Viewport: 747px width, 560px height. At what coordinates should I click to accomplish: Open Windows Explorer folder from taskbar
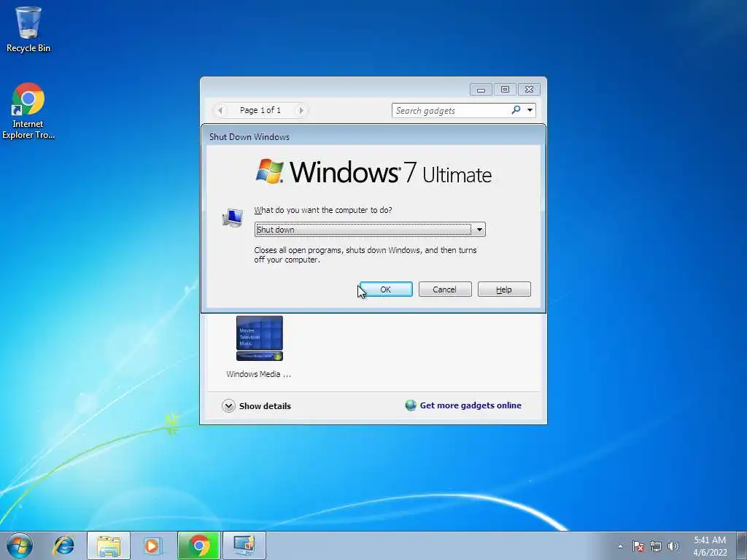(109, 545)
